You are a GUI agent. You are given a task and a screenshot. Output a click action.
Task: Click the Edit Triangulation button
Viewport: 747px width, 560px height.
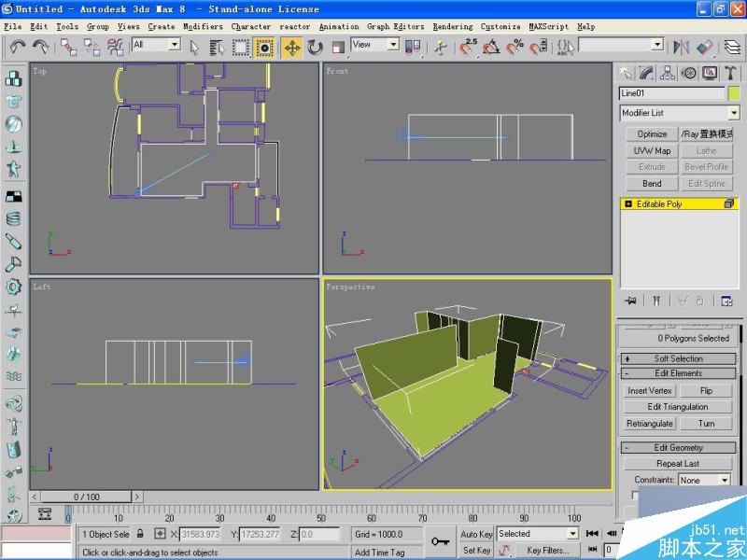click(x=677, y=407)
